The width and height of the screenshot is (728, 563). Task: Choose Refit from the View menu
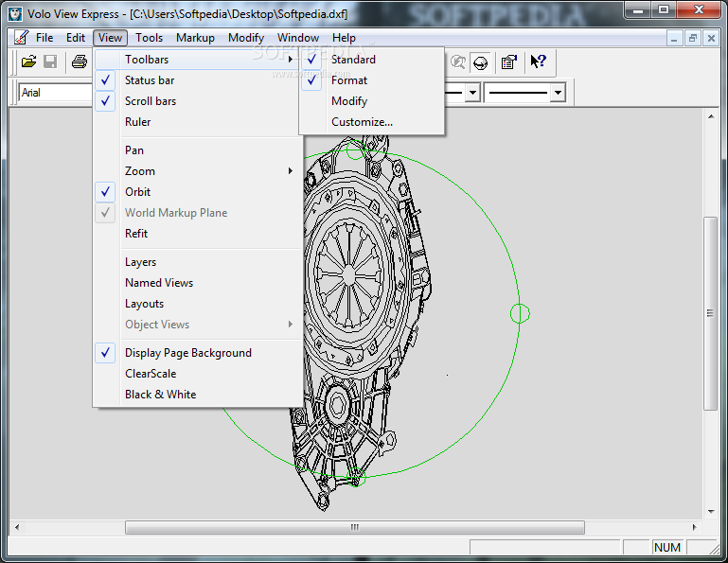click(199, 234)
